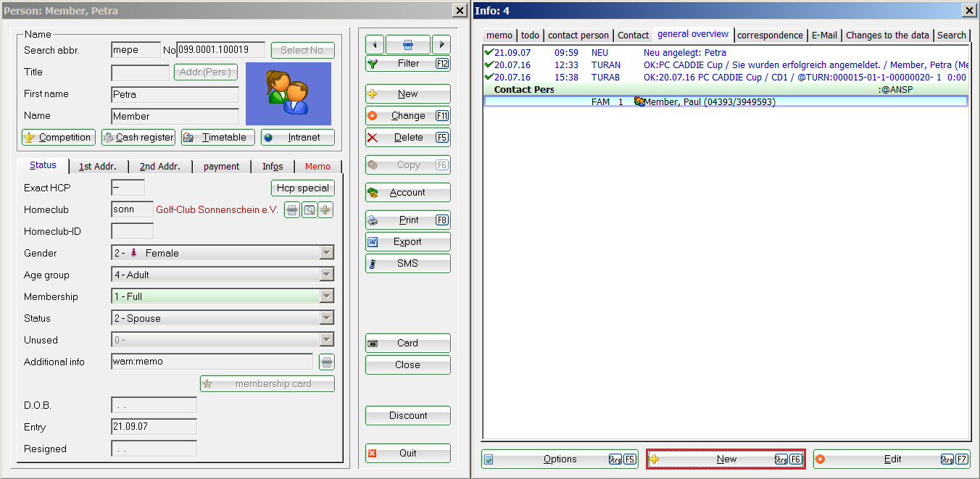Expand the Age group dropdown
This screenshot has height=479, width=980.
[x=327, y=275]
